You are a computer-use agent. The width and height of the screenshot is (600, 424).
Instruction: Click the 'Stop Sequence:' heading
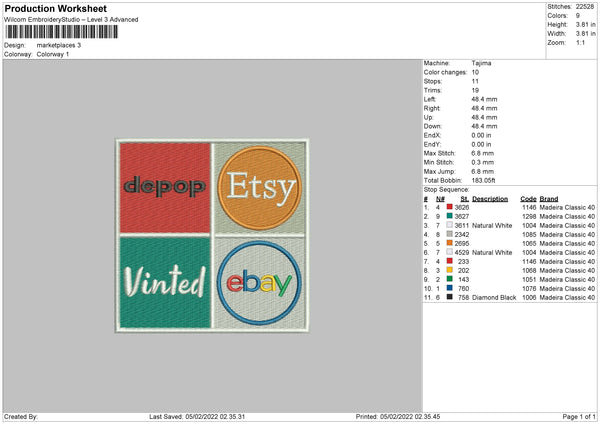(446, 190)
